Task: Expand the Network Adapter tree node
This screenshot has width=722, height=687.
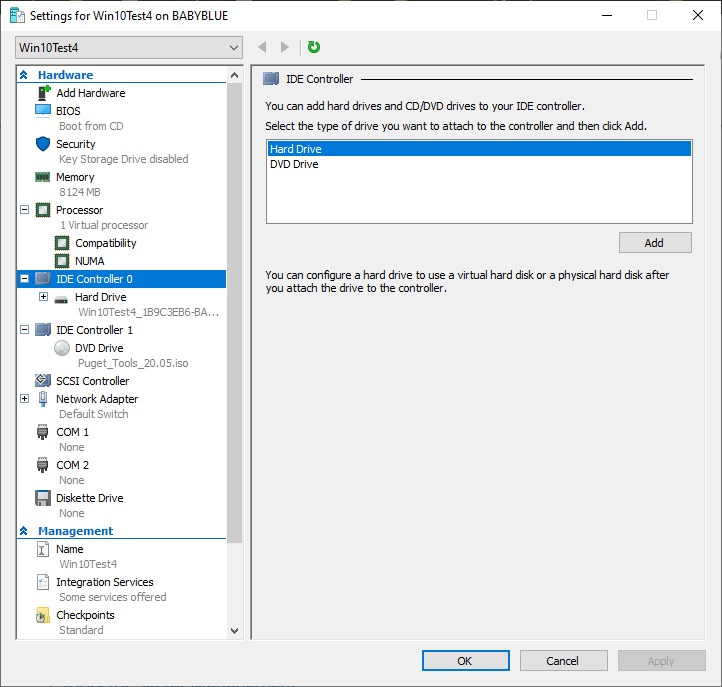Action: click(x=25, y=399)
